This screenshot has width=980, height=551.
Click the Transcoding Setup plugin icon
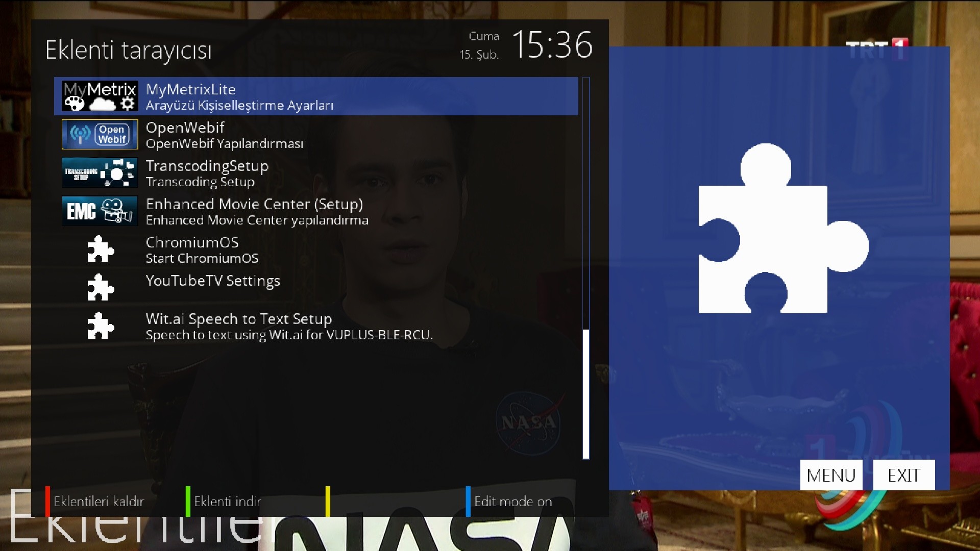coord(100,172)
